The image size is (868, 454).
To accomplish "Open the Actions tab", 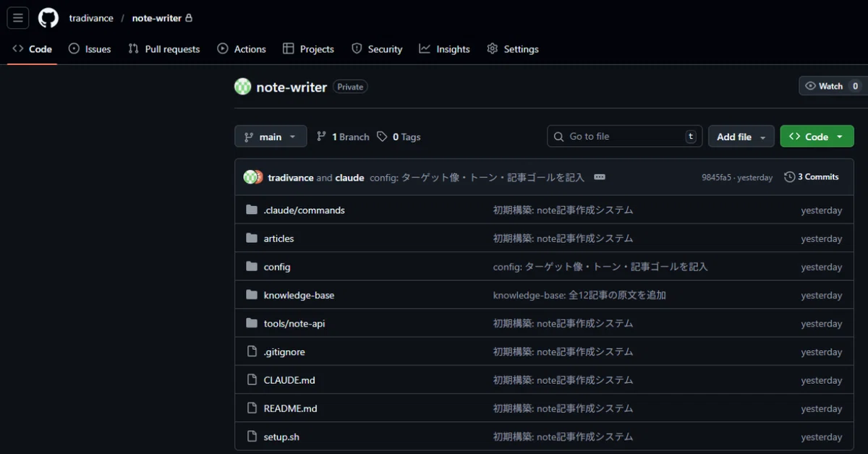I will click(242, 49).
